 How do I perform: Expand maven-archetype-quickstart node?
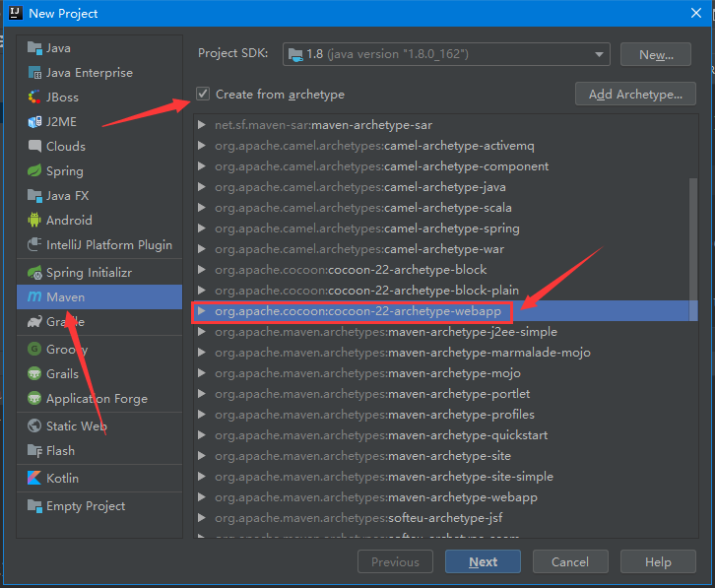click(202, 434)
